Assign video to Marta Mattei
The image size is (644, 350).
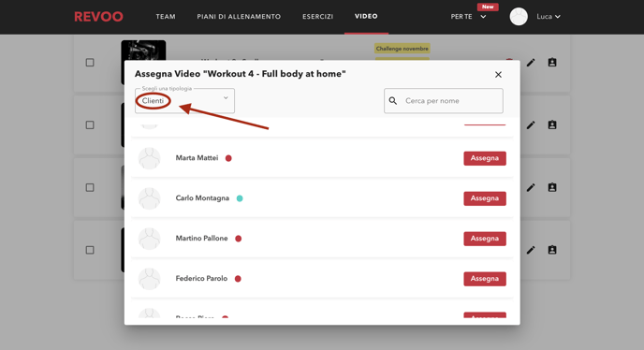[x=485, y=158]
